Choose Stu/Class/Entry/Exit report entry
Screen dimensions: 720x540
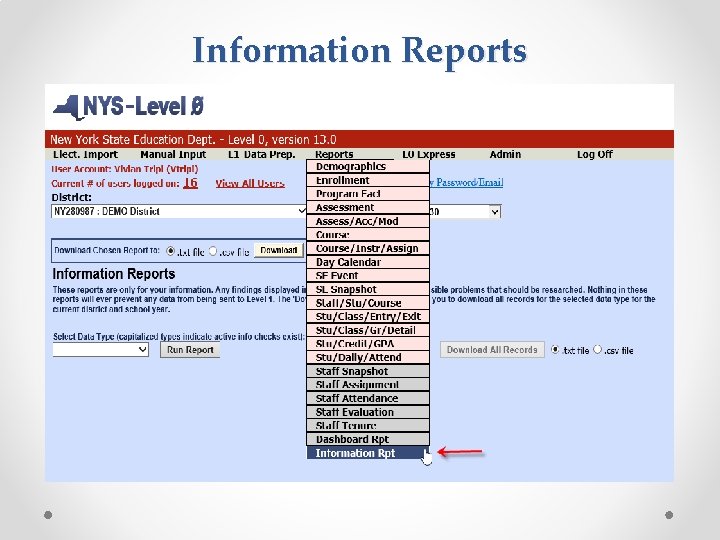coord(368,316)
